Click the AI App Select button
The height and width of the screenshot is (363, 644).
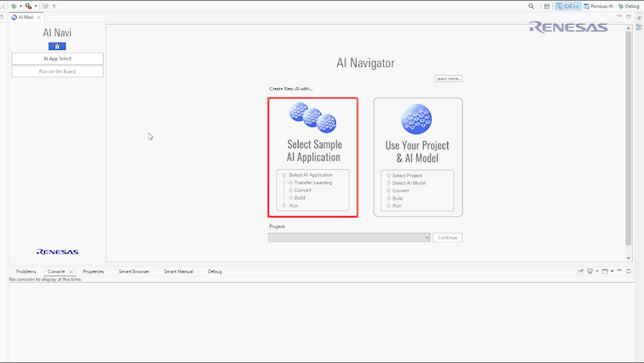tap(57, 59)
